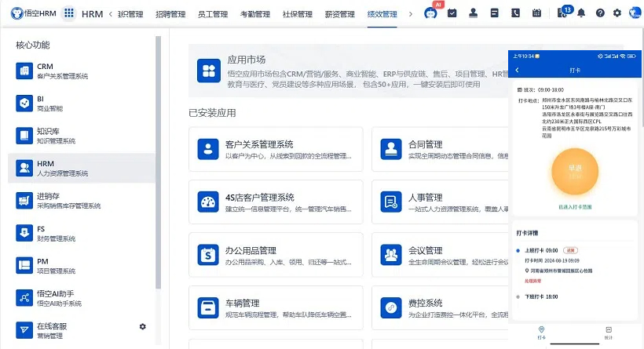Viewport: 644px width, 349px height.
Task: Click the 核心功能 sidebar heading
Action: point(33,45)
